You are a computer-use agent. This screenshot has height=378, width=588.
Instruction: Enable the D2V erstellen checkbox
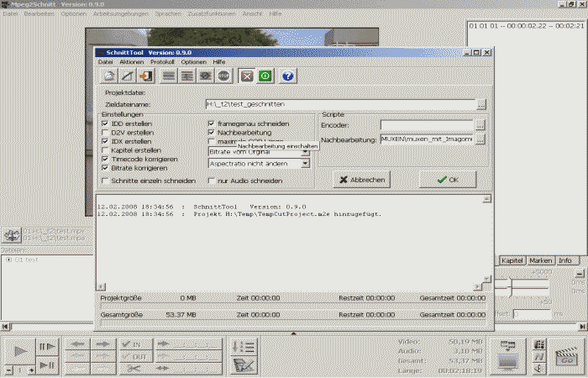pos(106,132)
